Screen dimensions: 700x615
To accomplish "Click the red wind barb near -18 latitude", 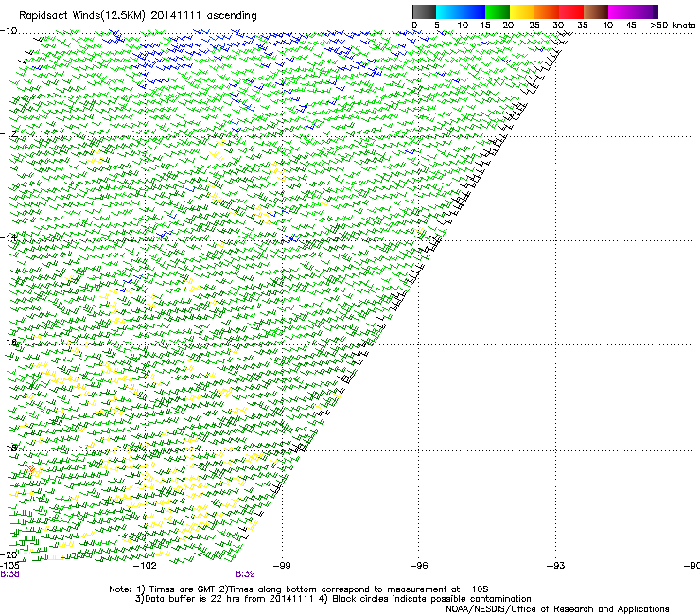I will click(30, 468).
